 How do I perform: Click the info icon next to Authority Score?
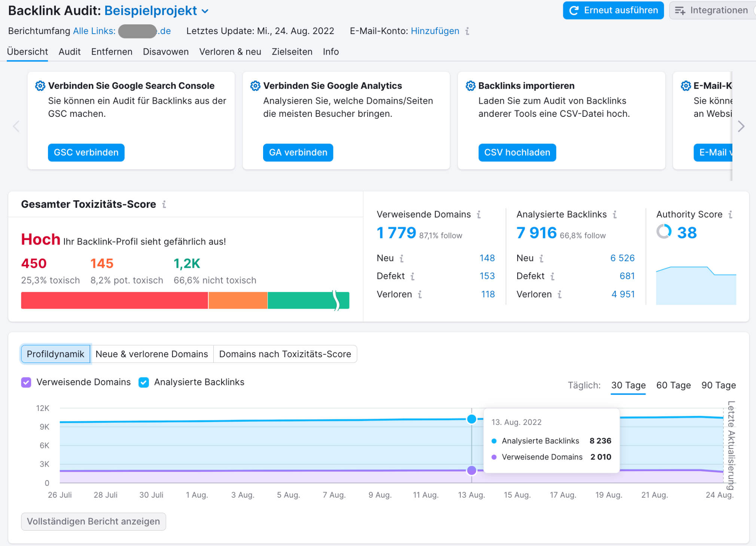(731, 215)
